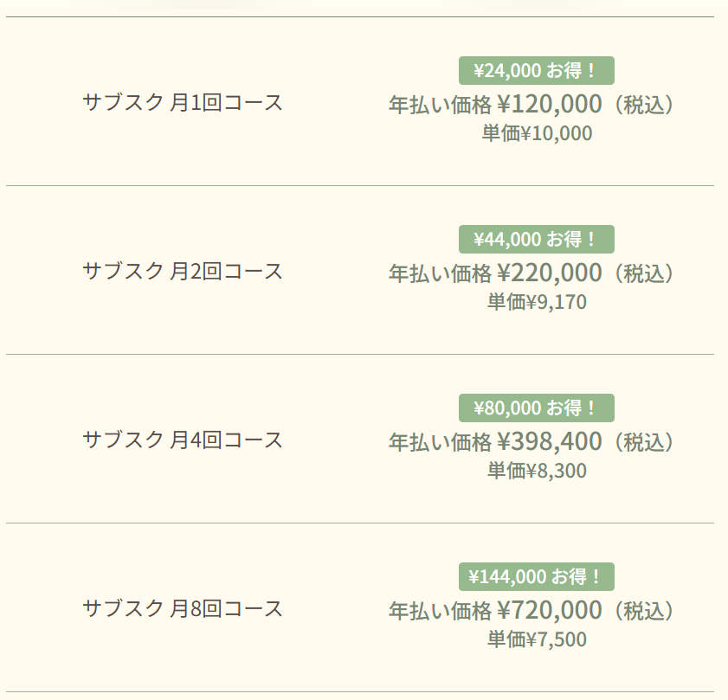Image resolution: width=728 pixels, height=700 pixels.
Task: Click the 単価¥8,300 unit price text
Action: 537,471
